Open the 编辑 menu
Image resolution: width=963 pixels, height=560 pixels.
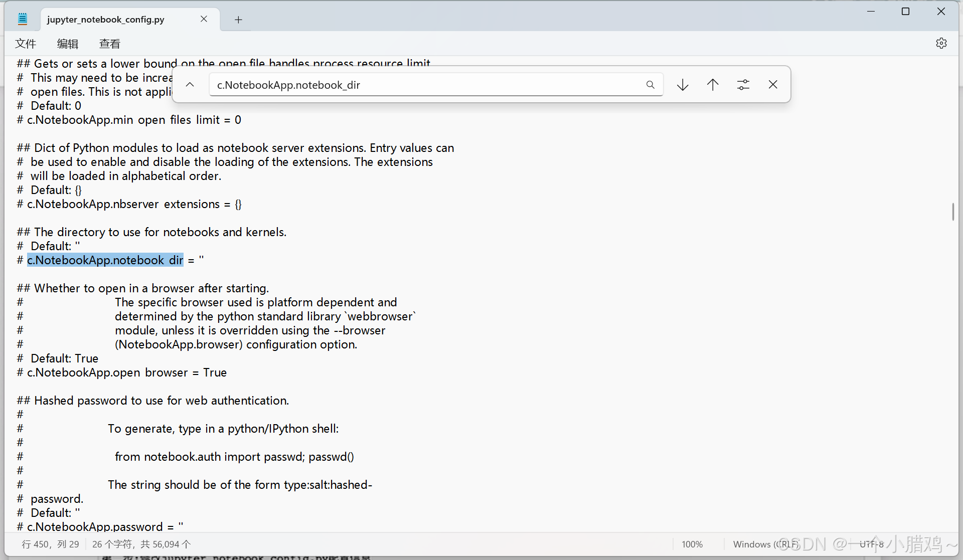pos(68,44)
